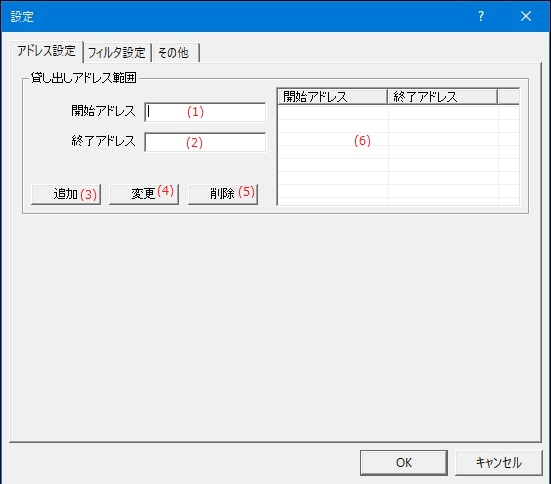Click the 終了アドレス input field
The width and height of the screenshot is (551, 484).
pyautogui.click(x=205, y=142)
